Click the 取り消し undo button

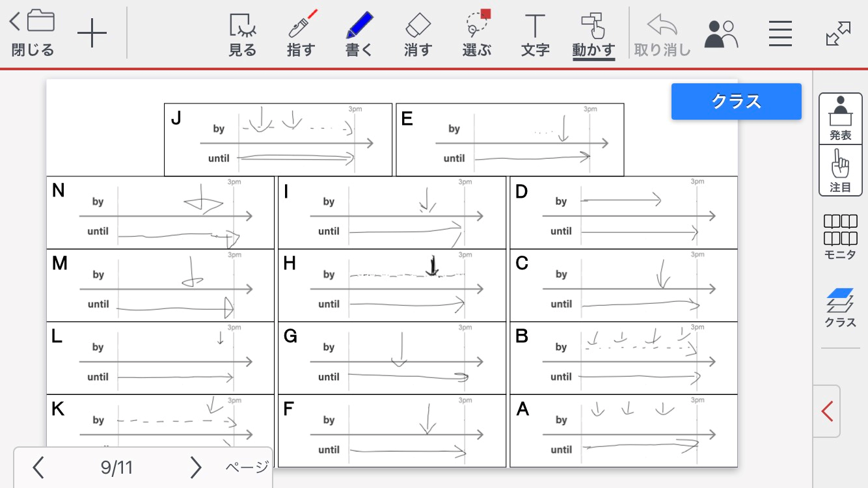coord(662,34)
